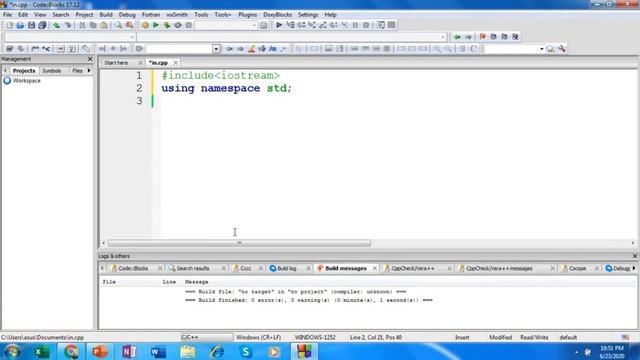Show more Logs tabs right arrow
Viewport: 640px width, 360px height.
[x=634, y=268]
